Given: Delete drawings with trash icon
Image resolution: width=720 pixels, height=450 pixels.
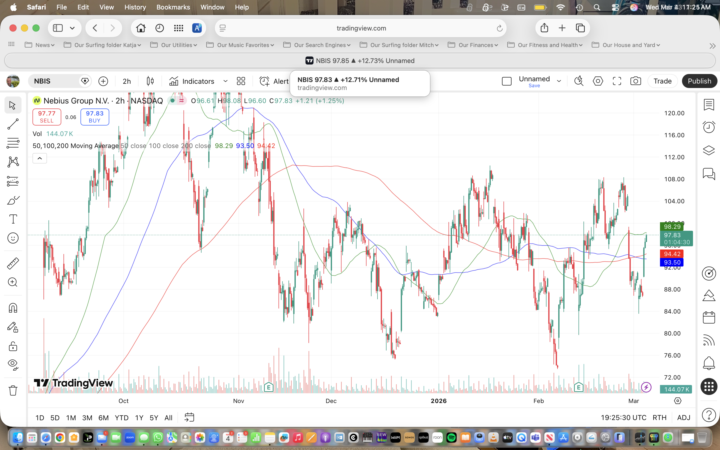Looking at the screenshot, I should tap(13, 390).
